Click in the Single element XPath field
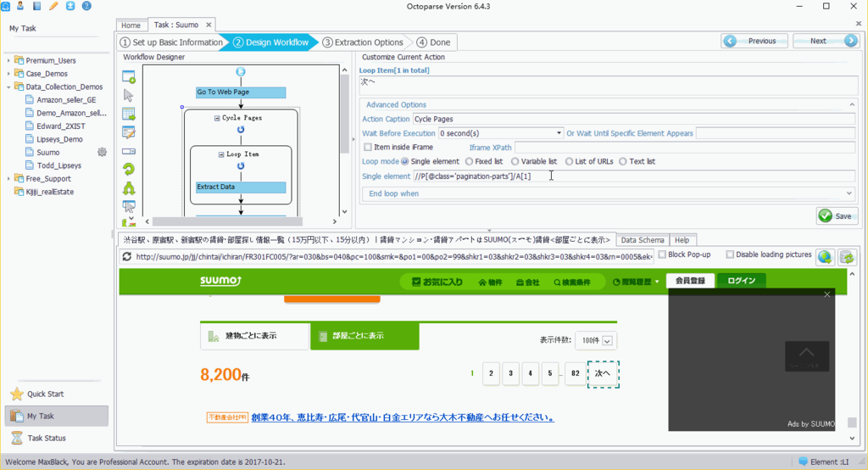This screenshot has height=470, width=868. (634, 176)
